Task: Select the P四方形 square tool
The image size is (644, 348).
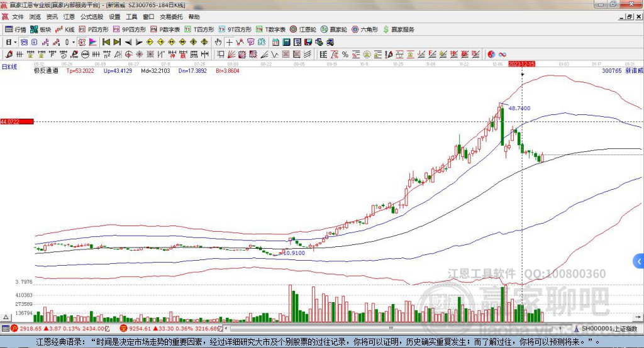Action: click(x=94, y=30)
